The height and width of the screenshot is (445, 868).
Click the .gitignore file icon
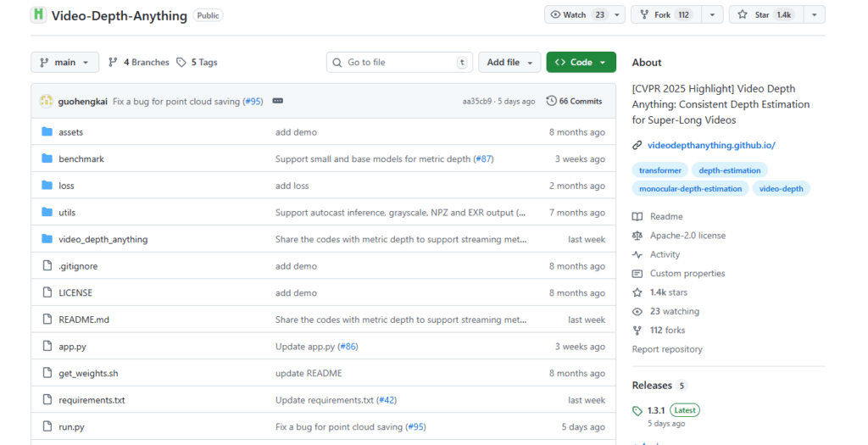pyautogui.click(x=47, y=265)
